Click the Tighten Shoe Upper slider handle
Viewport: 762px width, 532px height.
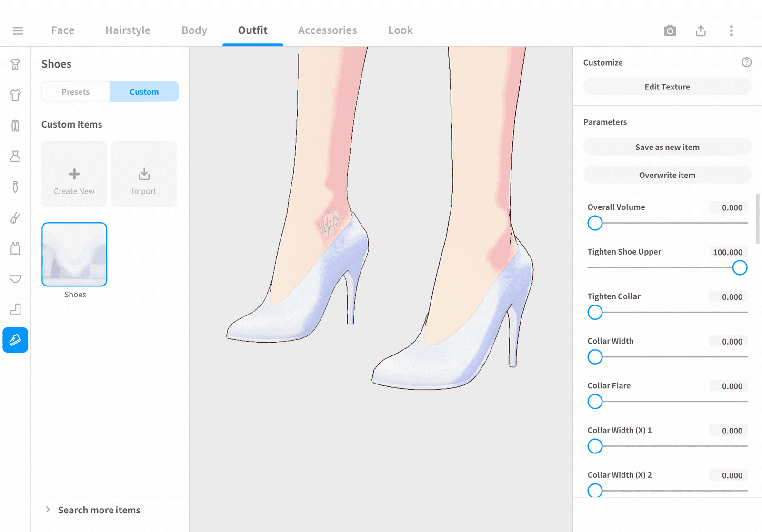point(740,267)
